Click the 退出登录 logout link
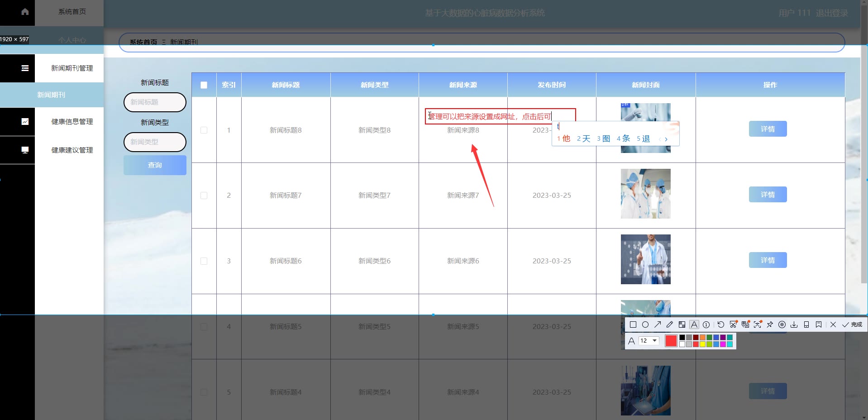Image resolution: width=868 pixels, height=420 pixels. [832, 13]
